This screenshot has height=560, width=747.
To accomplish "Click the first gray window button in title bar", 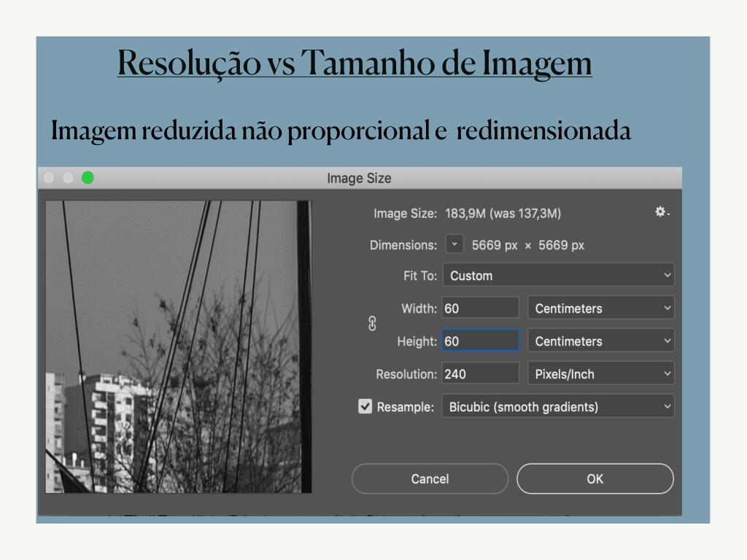I will click(49, 178).
